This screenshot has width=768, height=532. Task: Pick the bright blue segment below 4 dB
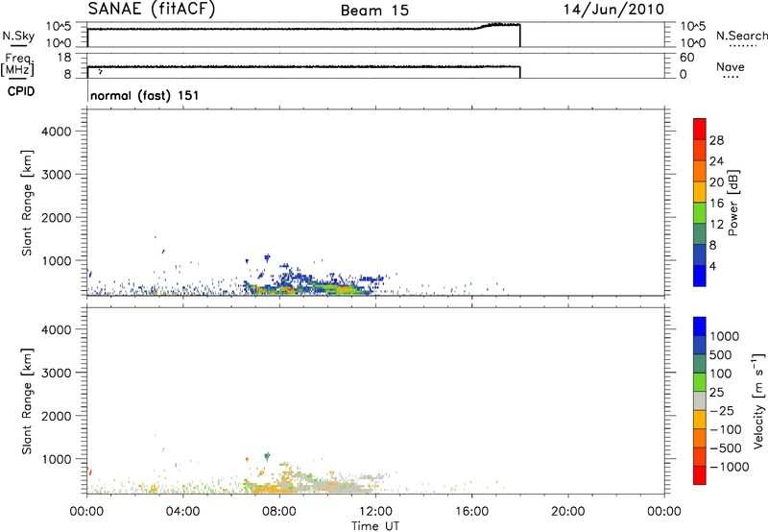[x=700, y=276]
